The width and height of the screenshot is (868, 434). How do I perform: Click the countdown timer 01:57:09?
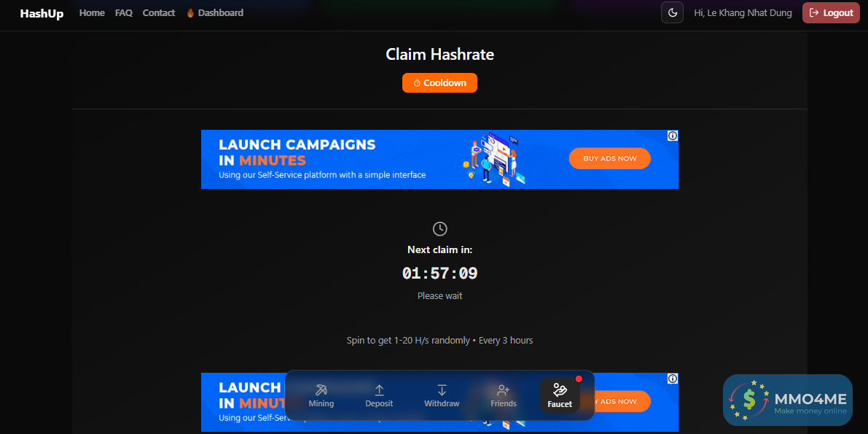439,274
